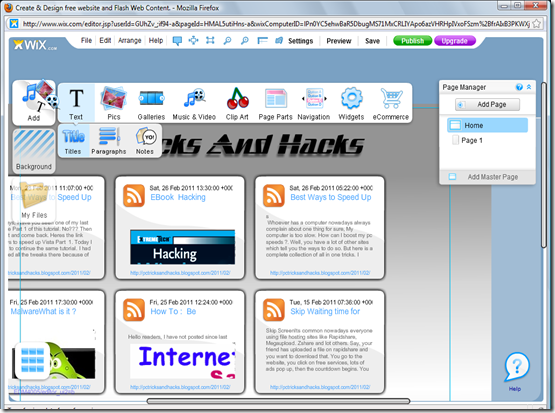Click the first magnifier zoom icon
The image size is (555, 413).
(x=227, y=41)
